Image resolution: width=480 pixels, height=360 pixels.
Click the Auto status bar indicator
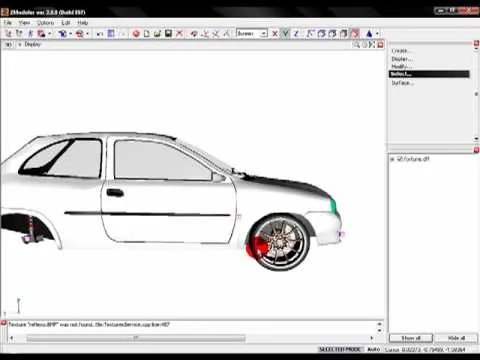pos(374,349)
